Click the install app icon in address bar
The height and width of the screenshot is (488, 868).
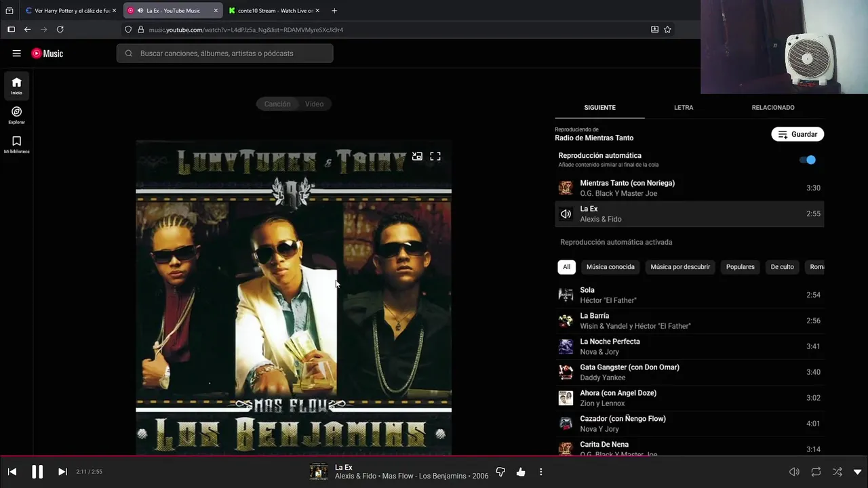pos(654,30)
